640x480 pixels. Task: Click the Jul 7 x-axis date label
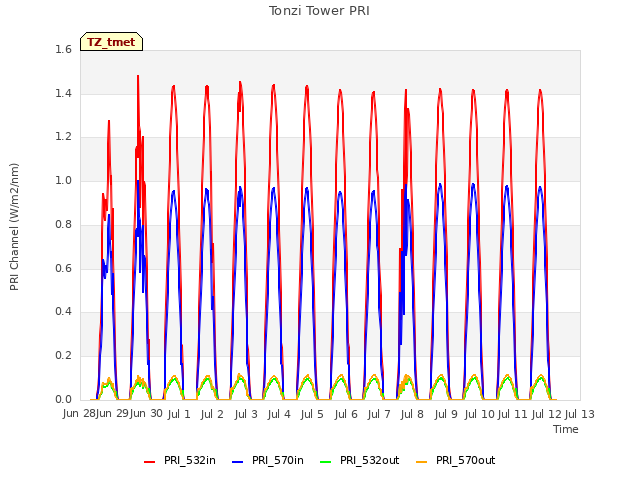(x=379, y=414)
